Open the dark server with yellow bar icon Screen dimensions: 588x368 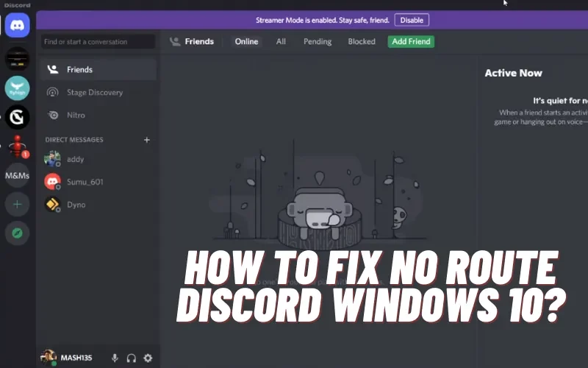tap(17, 59)
